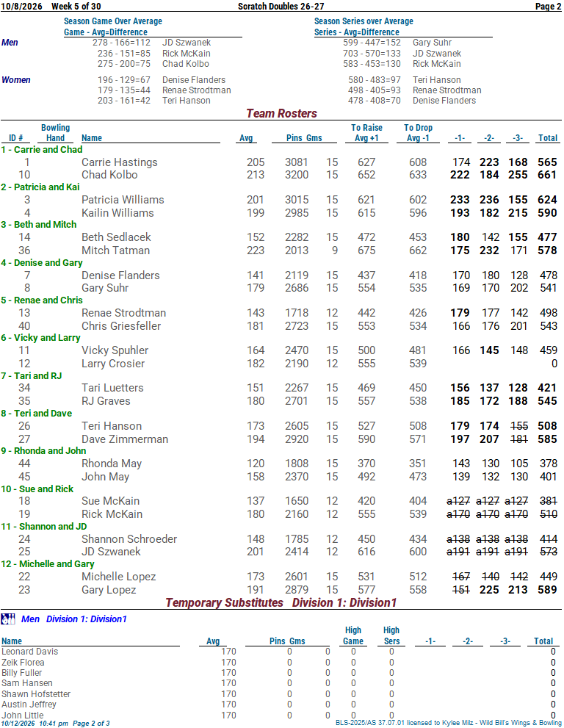This screenshot has height=728, width=564.
Task: Click Vicky Spuhler name
Action: tap(115, 350)
